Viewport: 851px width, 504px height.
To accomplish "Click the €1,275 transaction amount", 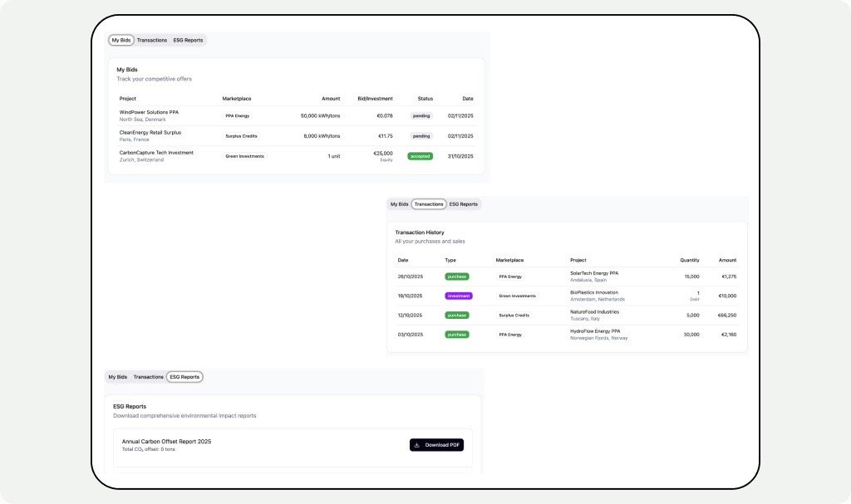I will [729, 276].
